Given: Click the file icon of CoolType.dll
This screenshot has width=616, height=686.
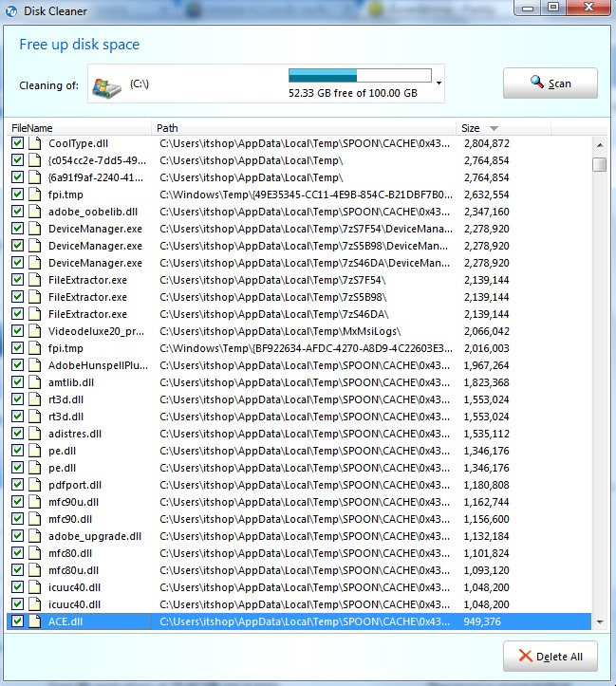Looking at the screenshot, I should (x=34, y=143).
